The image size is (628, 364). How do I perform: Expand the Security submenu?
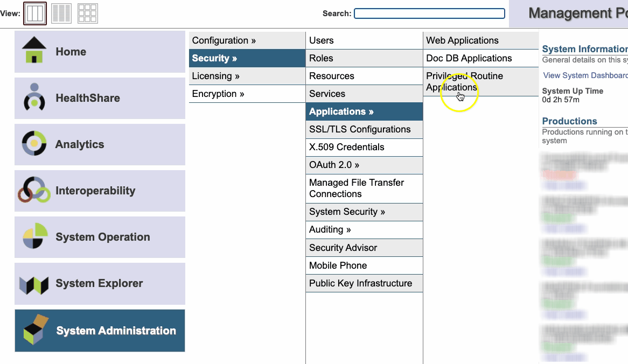click(247, 58)
